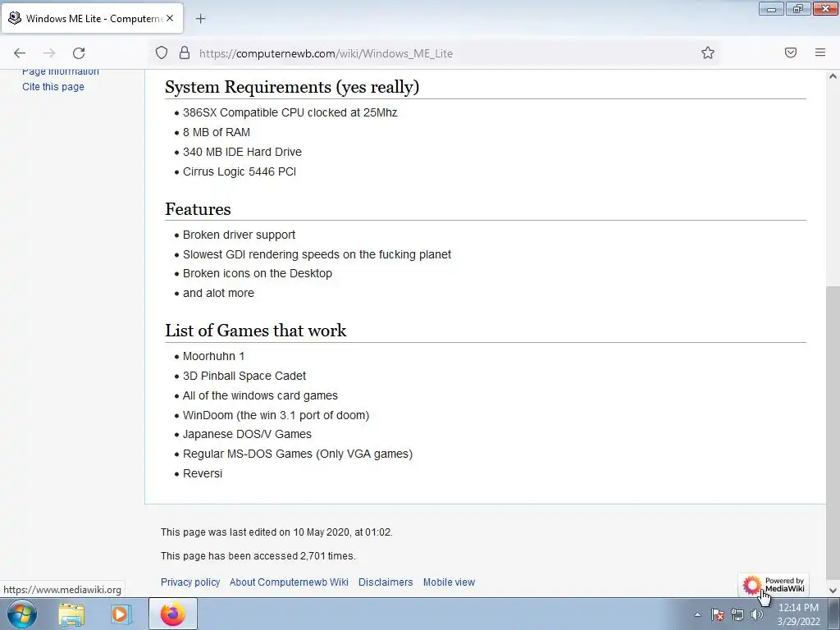The height and width of the screenshot is (630, 840).
Task: Click 'Moorhuhn 1' game entry
Action: pos(213,356)
